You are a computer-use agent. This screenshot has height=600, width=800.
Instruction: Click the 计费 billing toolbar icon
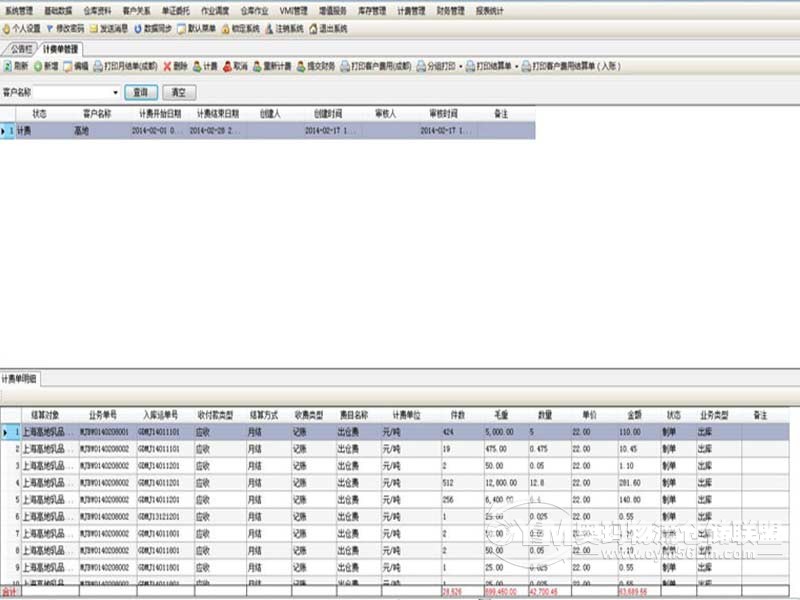[197, 66]
